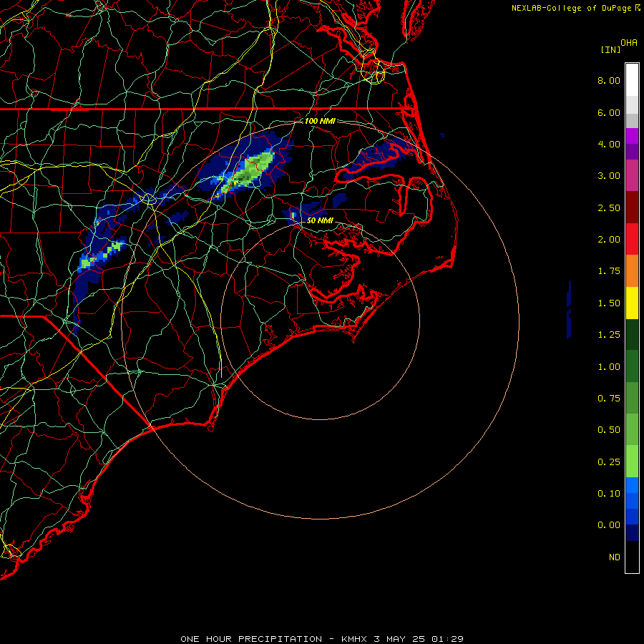Select the 0.75 legend value
644x644 pixels.
[x=609, y=399]
